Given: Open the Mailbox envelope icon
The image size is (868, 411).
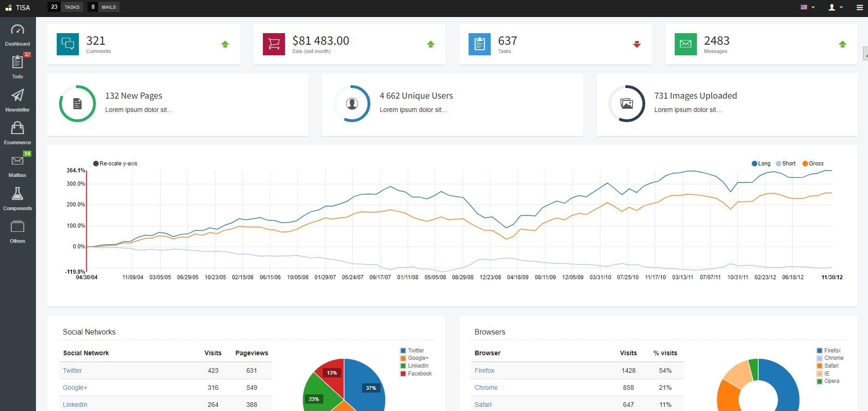Looking at the screenshot, I should [x=18, y=161].
